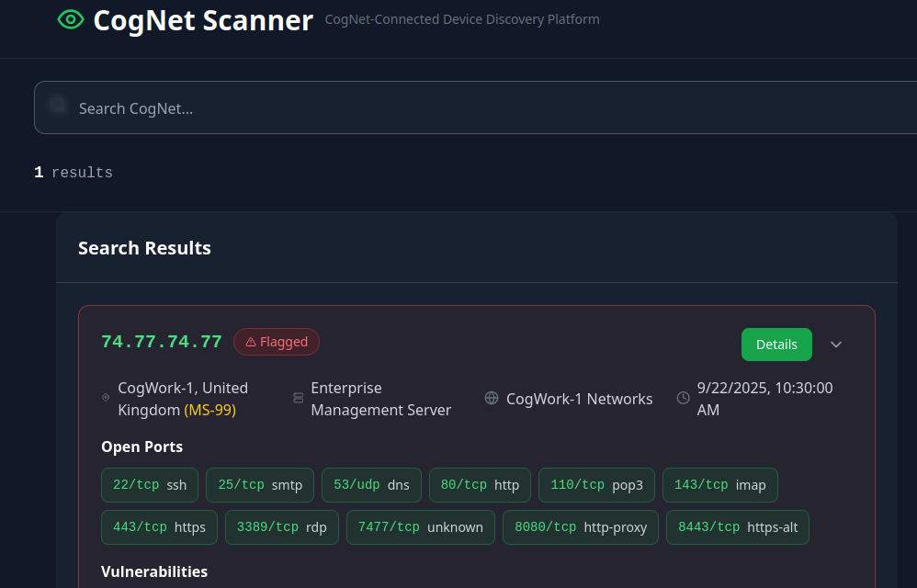The height and width of the screenshot is (588, 917).
Task: Click the 7477/tcp unknown port tag
Action: pos(420,527)
